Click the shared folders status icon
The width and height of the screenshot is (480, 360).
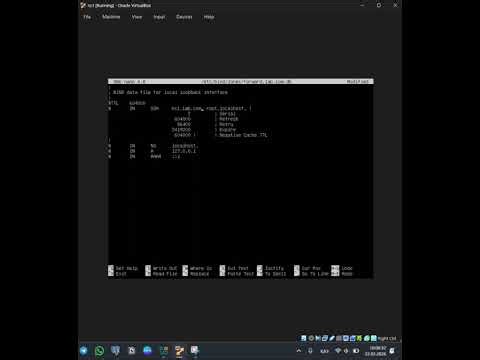point(339,338)
